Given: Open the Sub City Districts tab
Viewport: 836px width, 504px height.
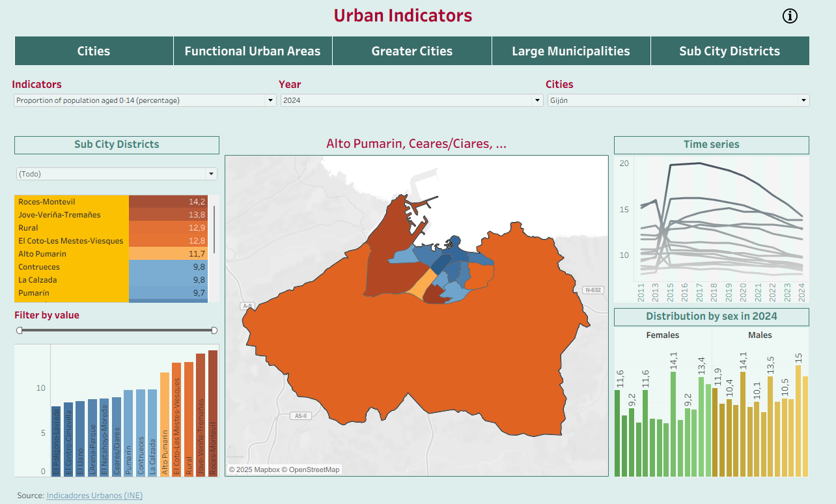Looking at the screenshot, I should (729, 51).
